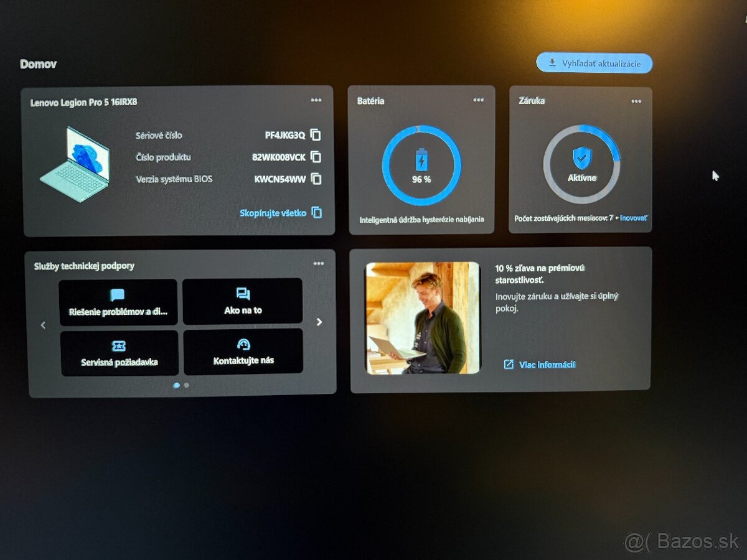The height and width of the screenshot is (560, 747).
Task: Open the Servisná požiadavka tile
Action: point(119,353)
